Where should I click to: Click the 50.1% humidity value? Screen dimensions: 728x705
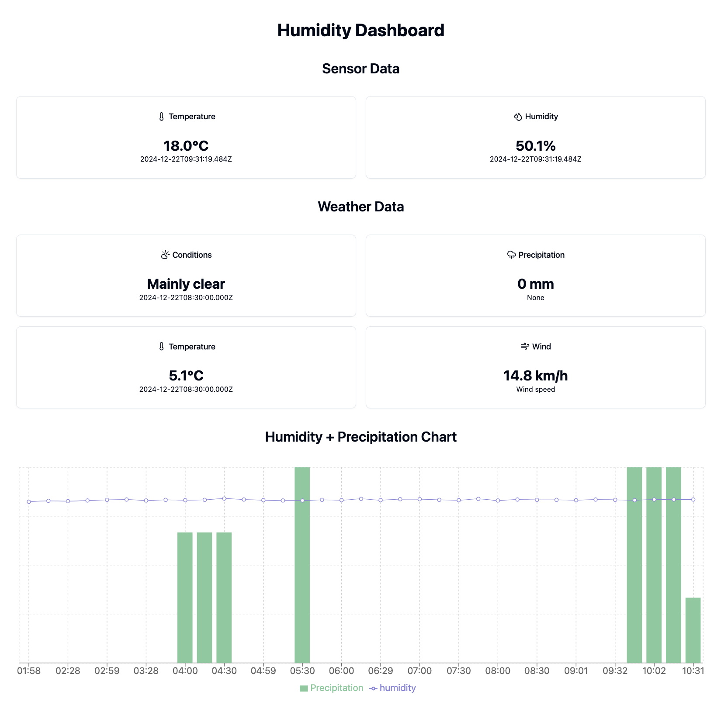pyautogui.click(x=535, y=146)
